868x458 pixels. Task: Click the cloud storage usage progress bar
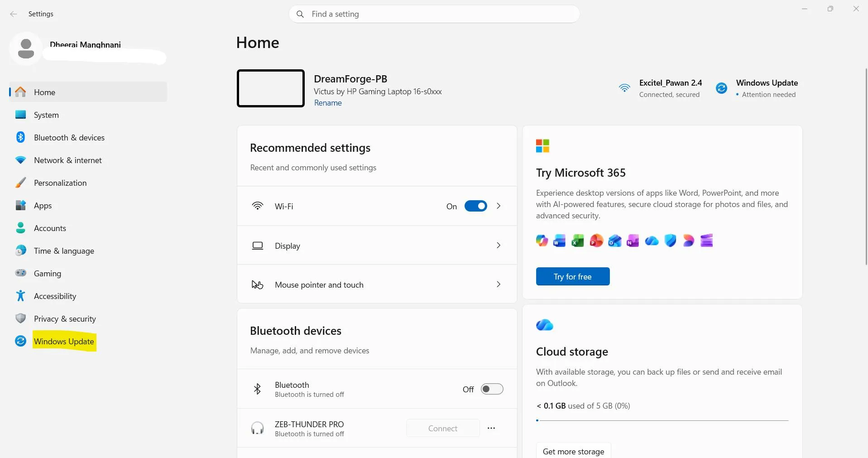662,420
